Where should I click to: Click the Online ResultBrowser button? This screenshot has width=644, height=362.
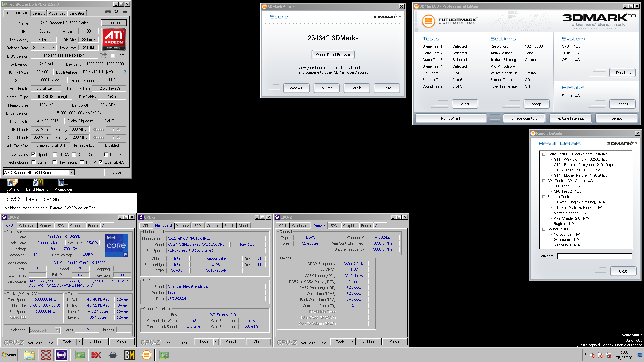tap(333, 55)
